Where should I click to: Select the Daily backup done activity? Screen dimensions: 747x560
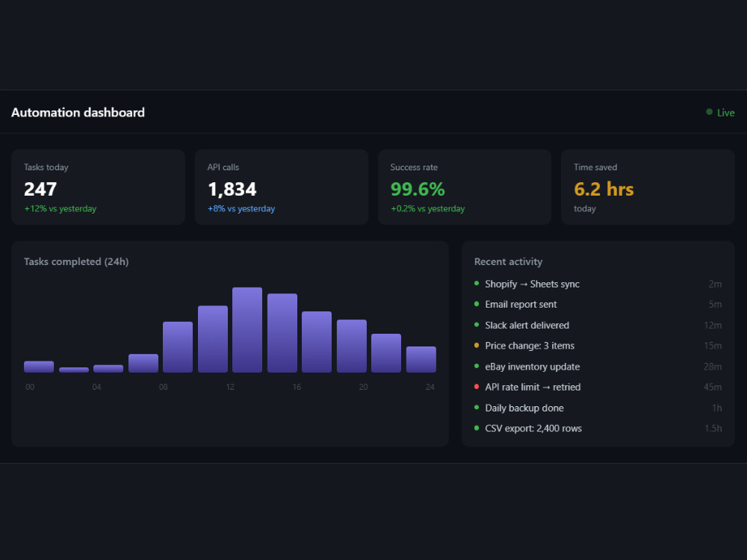pos(598,408)
